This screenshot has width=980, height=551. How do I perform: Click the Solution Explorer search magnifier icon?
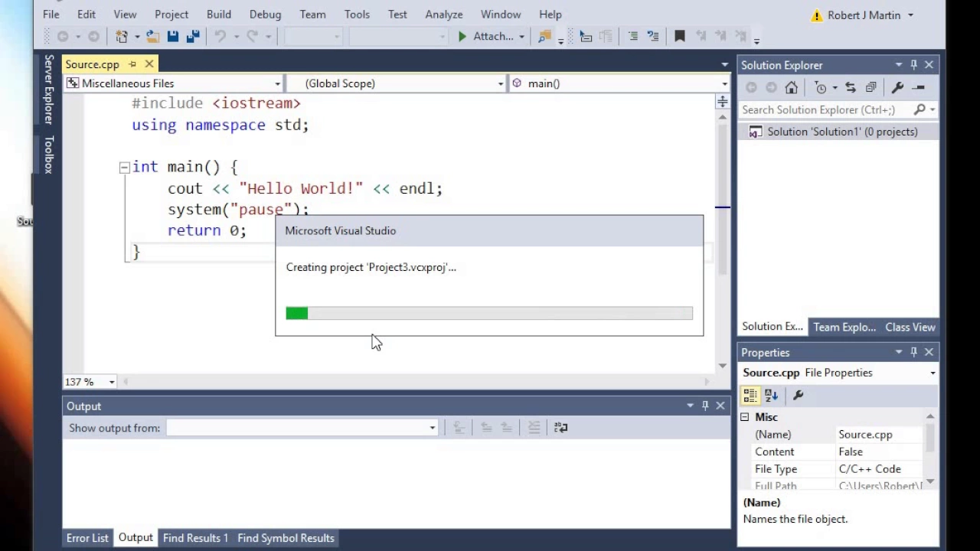click(920, 109)
